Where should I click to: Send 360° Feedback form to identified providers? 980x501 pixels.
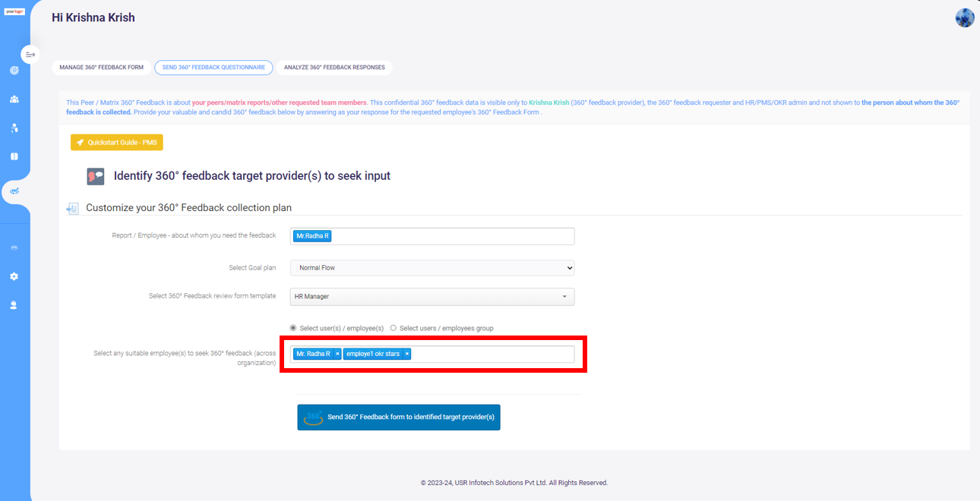[x=399, y=417]
